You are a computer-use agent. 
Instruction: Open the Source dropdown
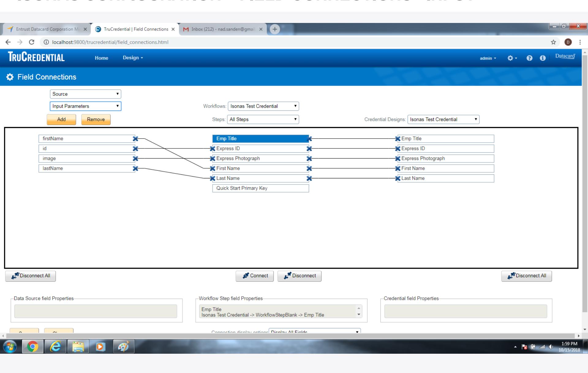[85, 94]
